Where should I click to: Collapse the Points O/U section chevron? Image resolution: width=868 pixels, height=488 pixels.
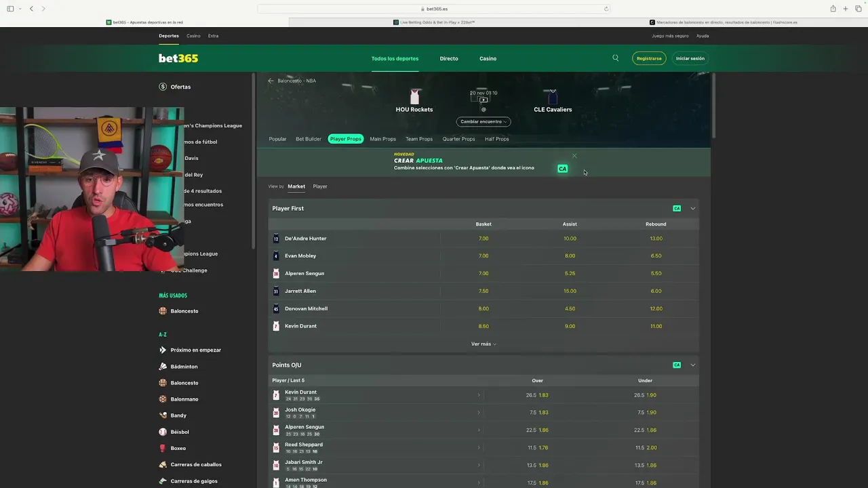(692, 365)
